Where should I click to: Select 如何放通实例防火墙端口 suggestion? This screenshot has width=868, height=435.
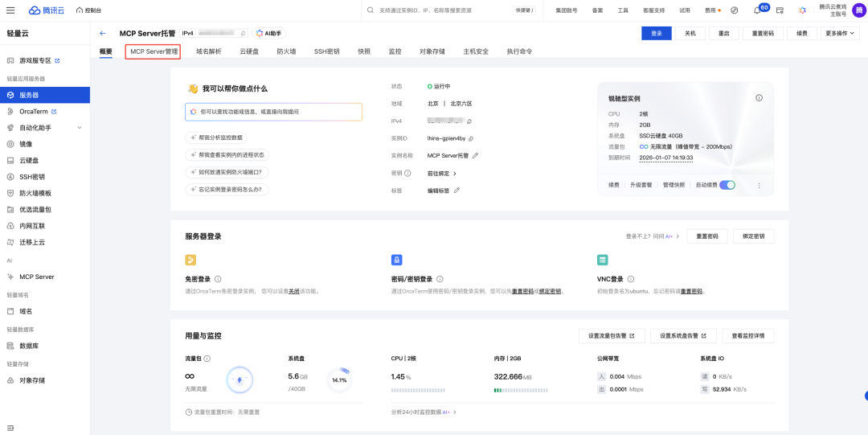click(227, 172)
